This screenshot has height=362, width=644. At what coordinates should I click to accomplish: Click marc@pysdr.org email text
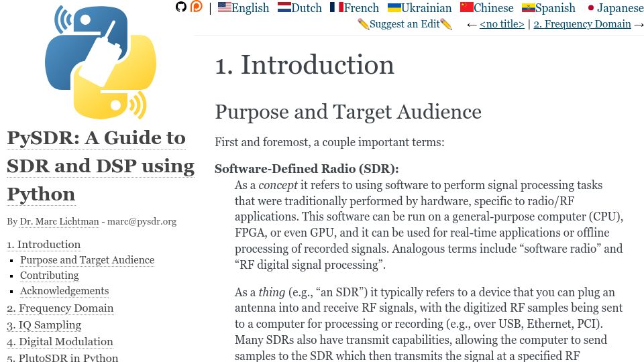(x=142, y=222)
